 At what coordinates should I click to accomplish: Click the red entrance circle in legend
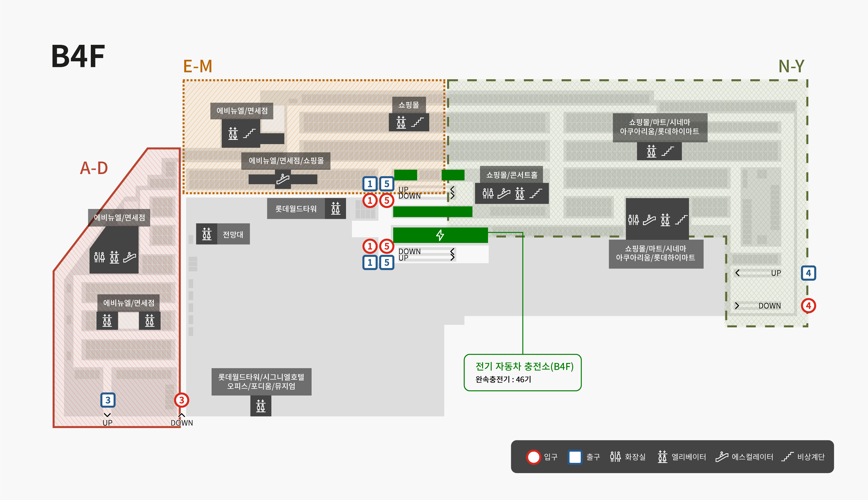pos(534,457)
